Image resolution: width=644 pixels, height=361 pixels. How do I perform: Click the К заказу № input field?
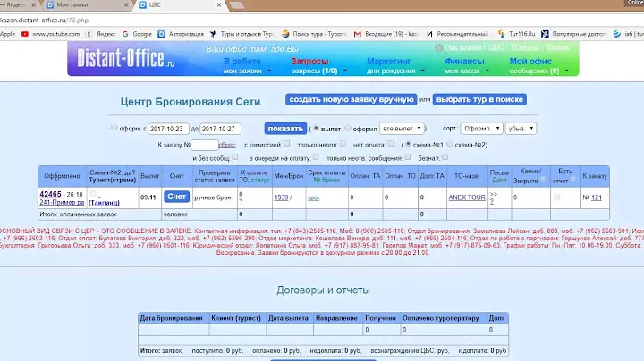click(204, 144)
